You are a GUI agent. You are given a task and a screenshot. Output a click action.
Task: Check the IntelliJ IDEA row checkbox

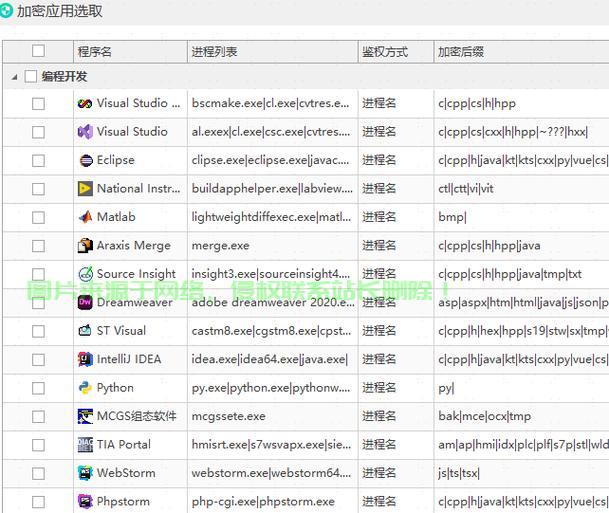[38, 359]
